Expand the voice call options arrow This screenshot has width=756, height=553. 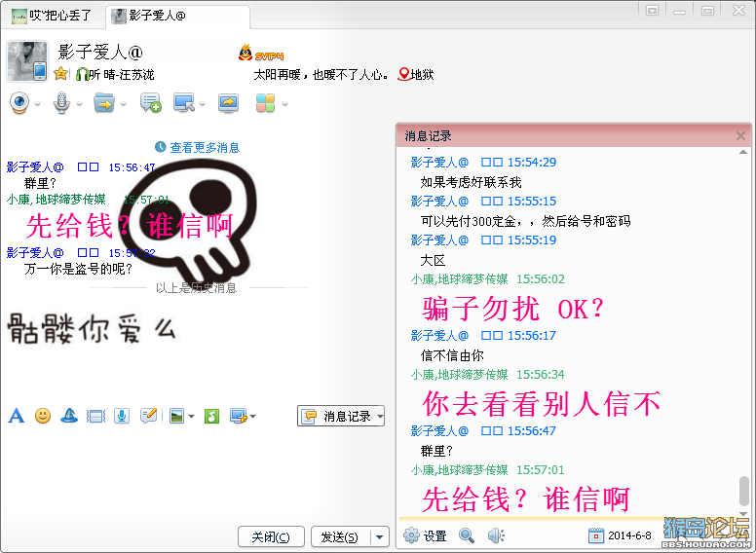point(79,104)
